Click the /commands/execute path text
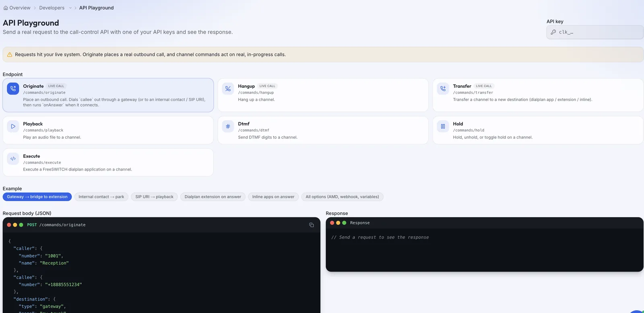644x313 pixels. tap(42, 163)
